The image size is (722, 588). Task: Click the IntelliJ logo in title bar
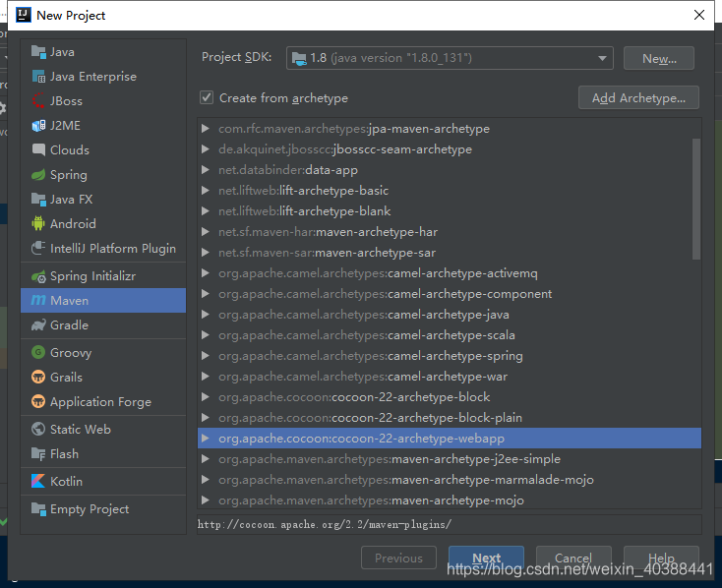point(24,15)
